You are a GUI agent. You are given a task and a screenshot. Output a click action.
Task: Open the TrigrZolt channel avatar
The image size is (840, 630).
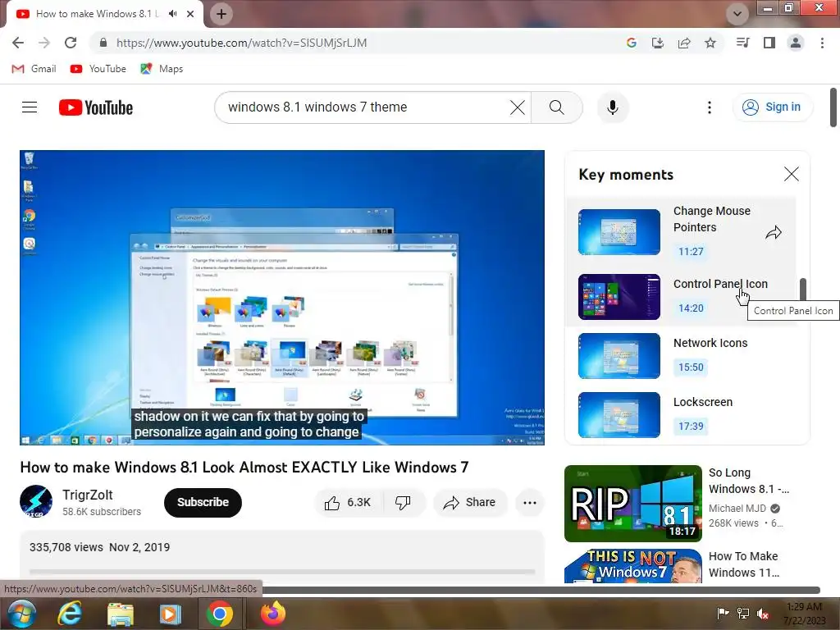36,501
